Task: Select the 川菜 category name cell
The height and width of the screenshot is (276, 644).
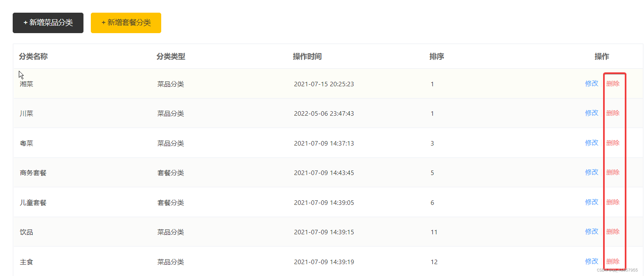Action: (27, 114)
